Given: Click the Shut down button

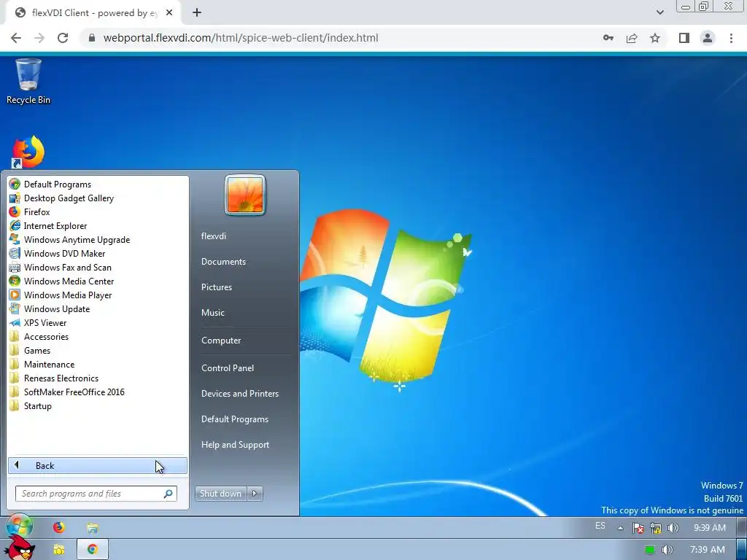Looking at the screenshot, I should pyautogui.click(x=220, y=494).
